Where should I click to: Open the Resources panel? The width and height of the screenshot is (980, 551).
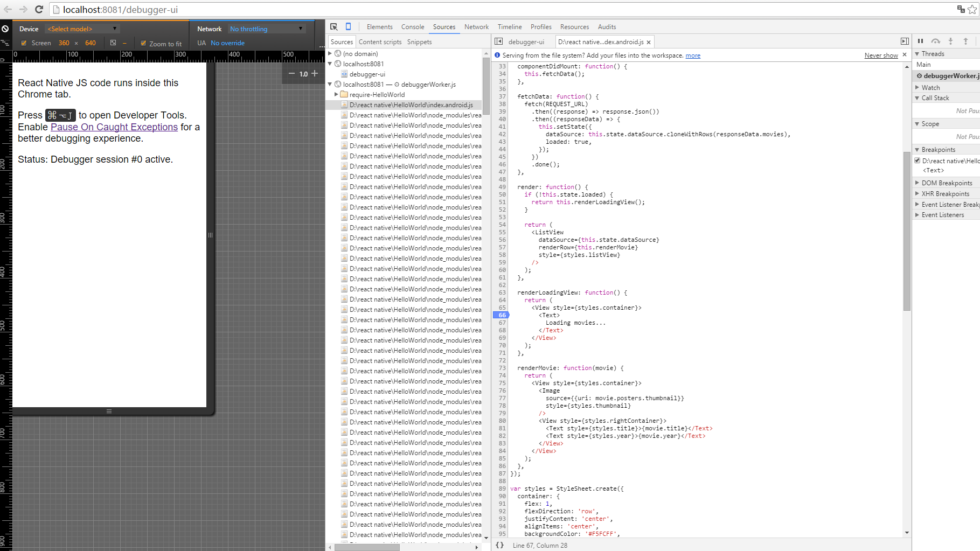coord(574,27)
